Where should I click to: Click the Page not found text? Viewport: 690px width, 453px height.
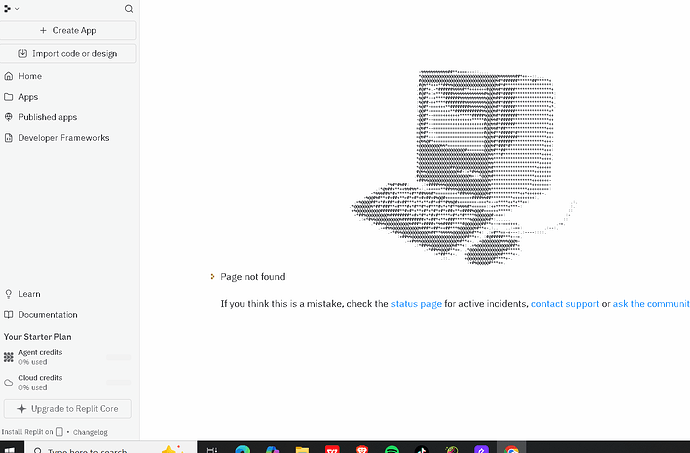click(253, 277)
